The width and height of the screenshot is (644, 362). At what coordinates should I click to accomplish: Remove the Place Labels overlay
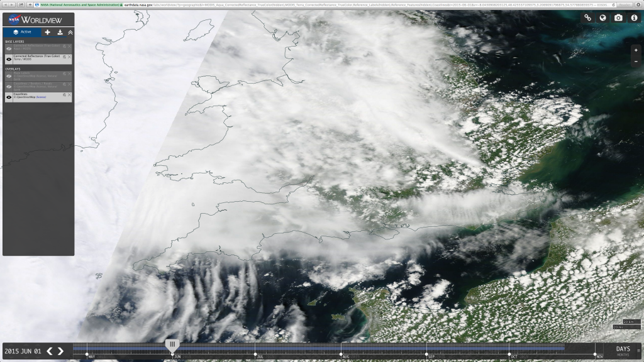pyautogui.click(x=69, y=74)
